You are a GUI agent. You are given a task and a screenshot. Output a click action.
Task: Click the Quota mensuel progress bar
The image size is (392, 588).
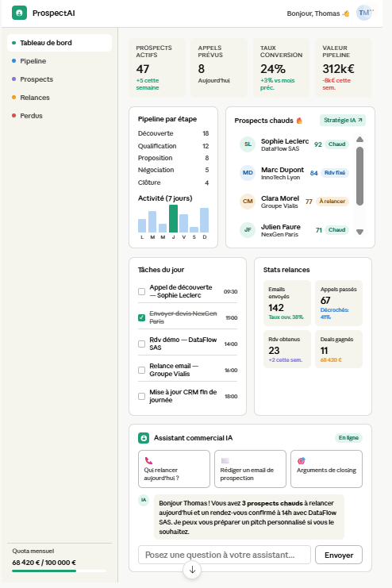click(59, 571)
